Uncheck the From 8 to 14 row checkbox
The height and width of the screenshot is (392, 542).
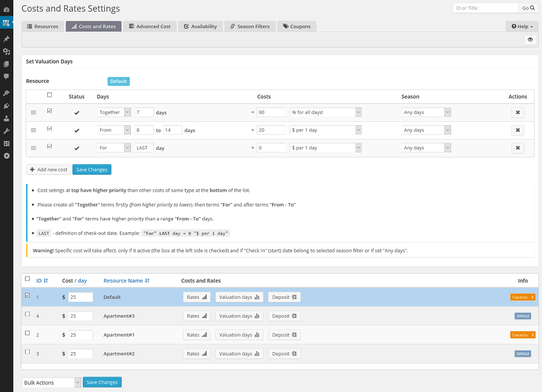pyautogui.click(x=49, y=129)
